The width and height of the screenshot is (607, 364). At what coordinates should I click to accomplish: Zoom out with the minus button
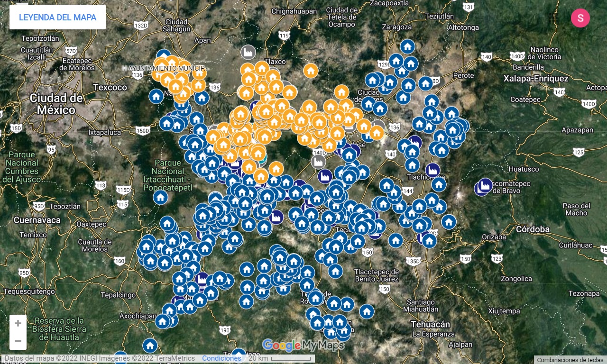click(x=18, y=341)
